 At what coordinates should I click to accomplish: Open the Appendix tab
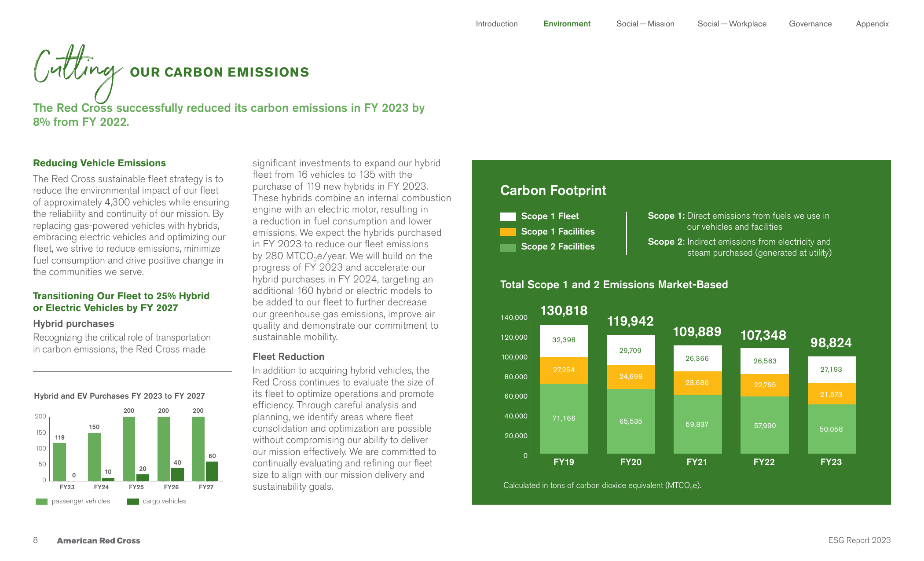point(872,24)
